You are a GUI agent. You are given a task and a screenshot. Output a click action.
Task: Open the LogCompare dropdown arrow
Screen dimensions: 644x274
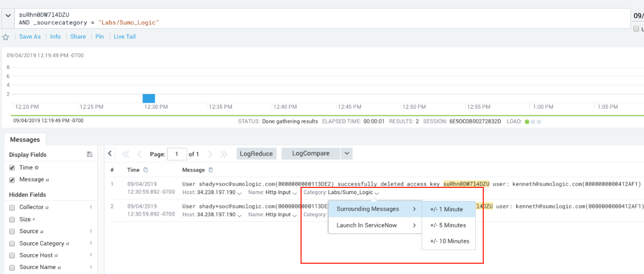[346, 153]
